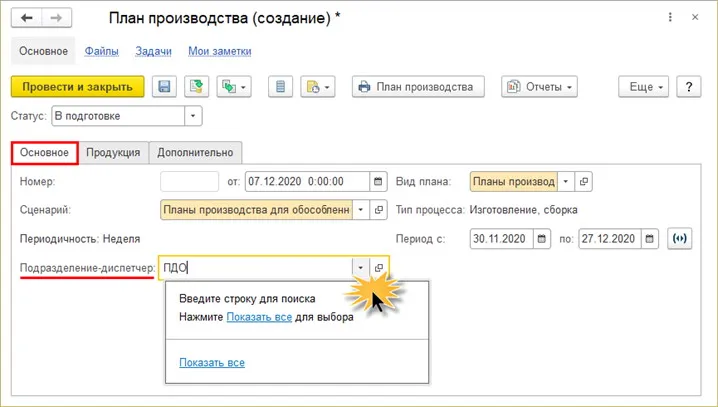Image resolution: width=718 pixels, height=407 pixels.
Task: Click the План производства print button
Action: click(418, 87)
